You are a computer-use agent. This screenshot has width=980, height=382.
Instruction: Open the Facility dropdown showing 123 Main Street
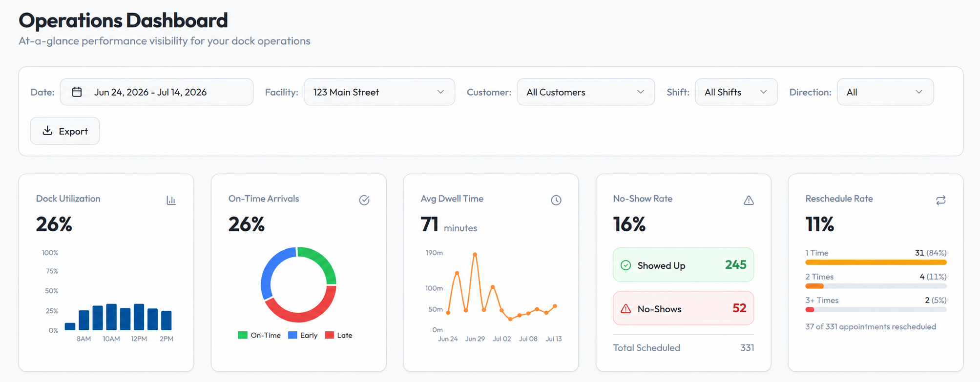(379, 92)
